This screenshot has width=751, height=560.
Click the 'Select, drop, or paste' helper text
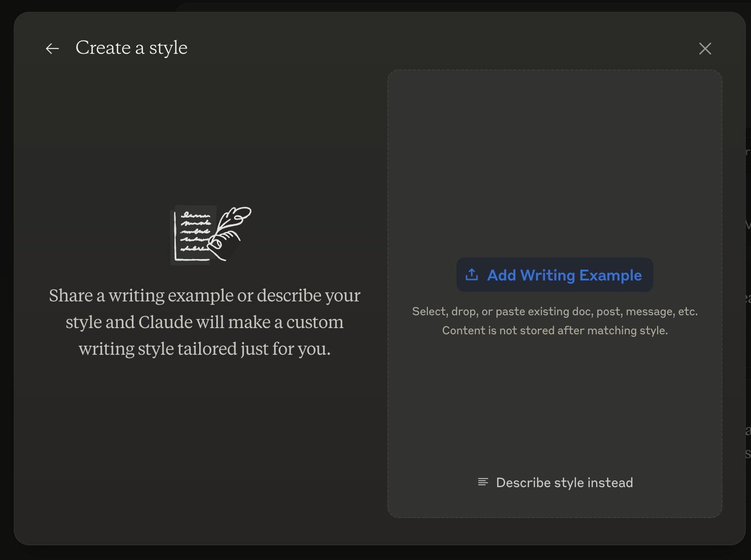tap(555, 311)
